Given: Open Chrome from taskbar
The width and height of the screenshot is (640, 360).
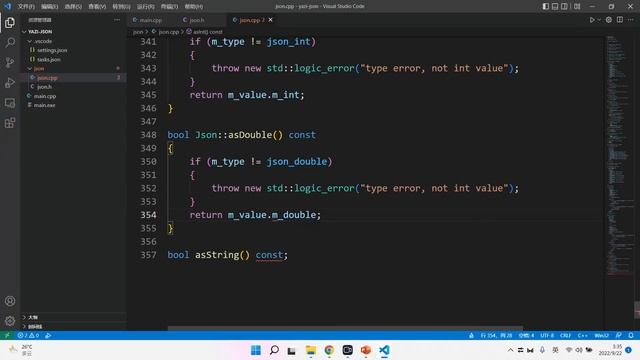Looking at the screenshot, I should (329, 350).
